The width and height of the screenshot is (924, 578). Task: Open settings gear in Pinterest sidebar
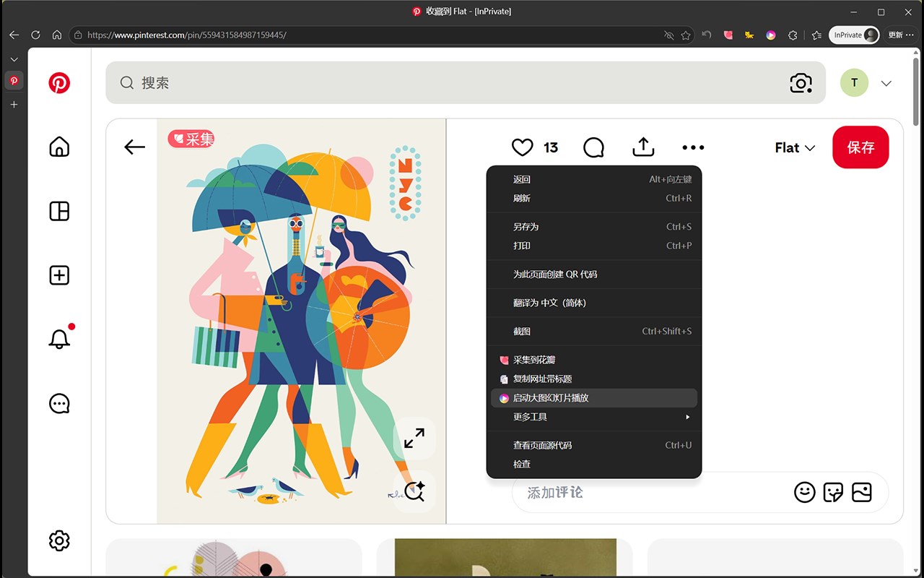(x=59, y=540)
